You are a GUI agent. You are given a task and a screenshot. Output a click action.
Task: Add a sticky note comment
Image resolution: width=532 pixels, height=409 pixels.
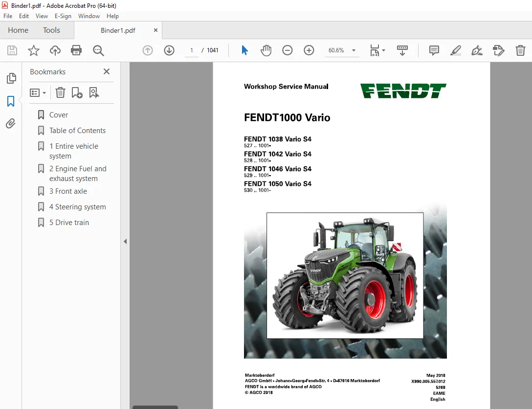coord(434,50)
